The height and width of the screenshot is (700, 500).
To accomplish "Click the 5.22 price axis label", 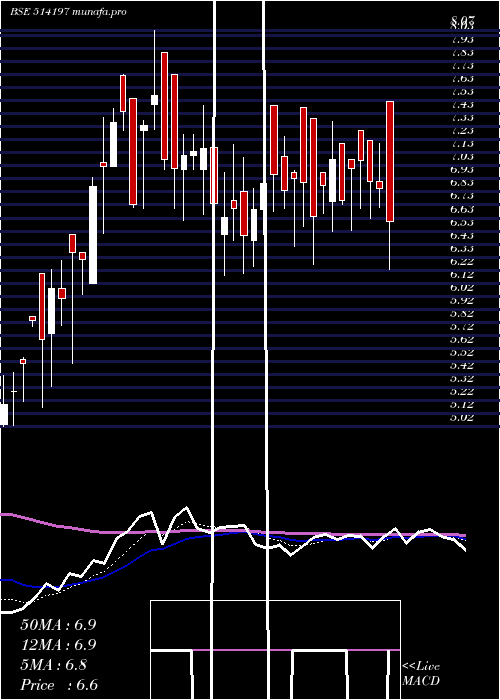I will tap(462, 392).
